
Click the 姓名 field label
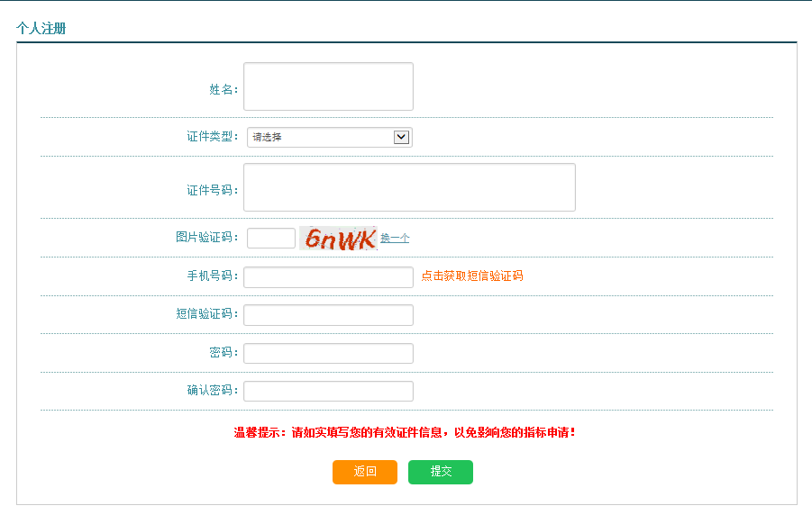(x=223, y=89)
